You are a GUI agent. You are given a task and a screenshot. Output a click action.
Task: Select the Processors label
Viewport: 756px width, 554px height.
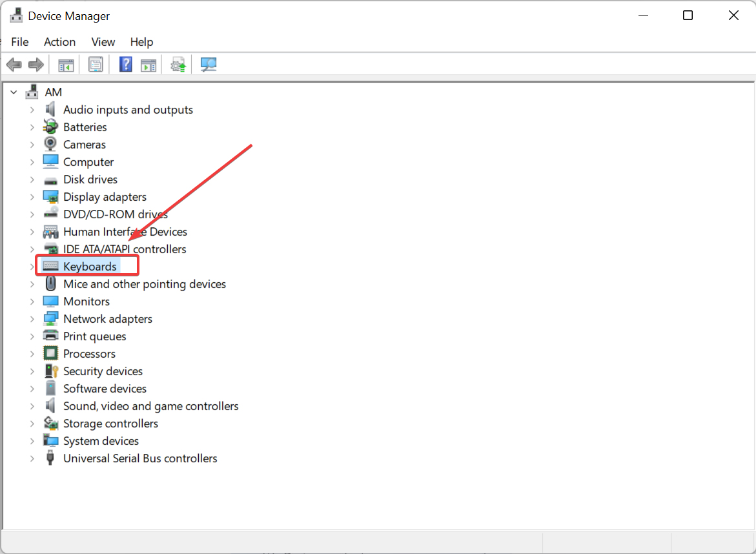pyautogui.click(x=90, y=353)
